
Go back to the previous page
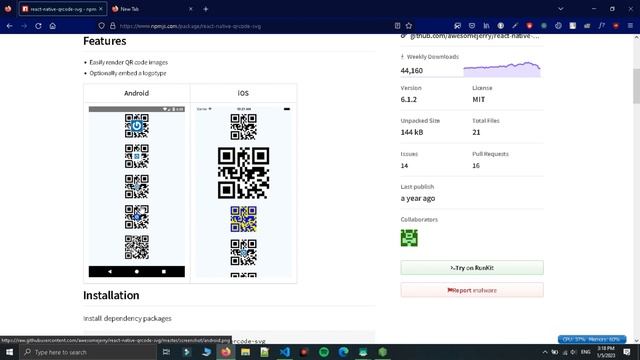pyautogui.click(x=9, y=26)
